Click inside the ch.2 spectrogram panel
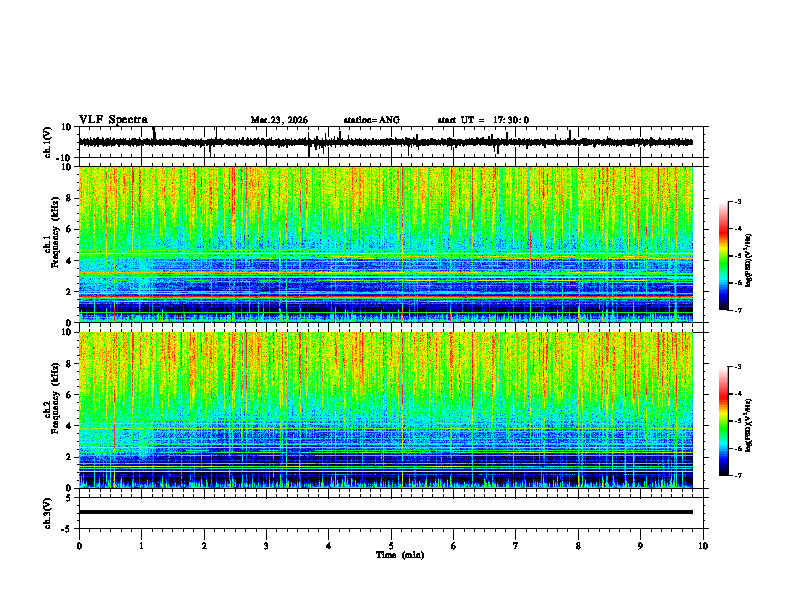792x612 pixels. point(385,410)
